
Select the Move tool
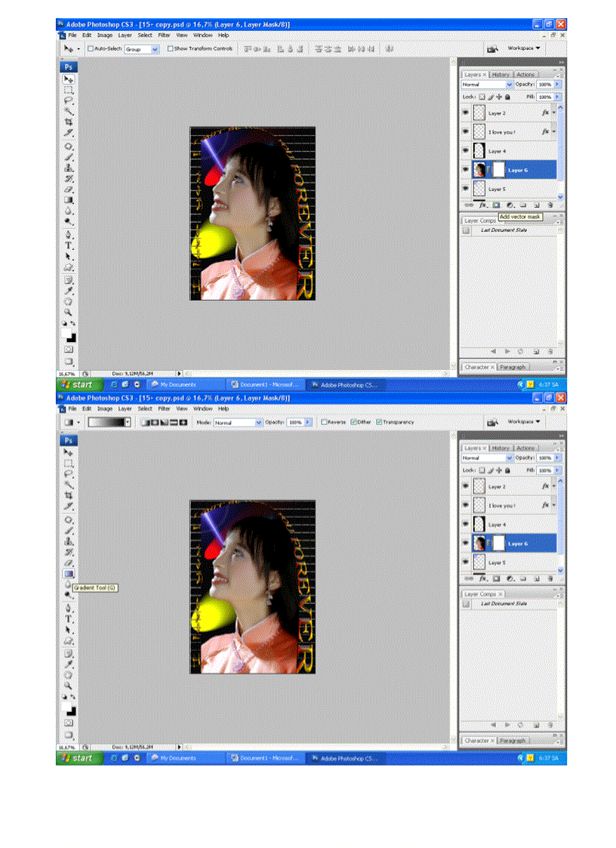(68, 454)
